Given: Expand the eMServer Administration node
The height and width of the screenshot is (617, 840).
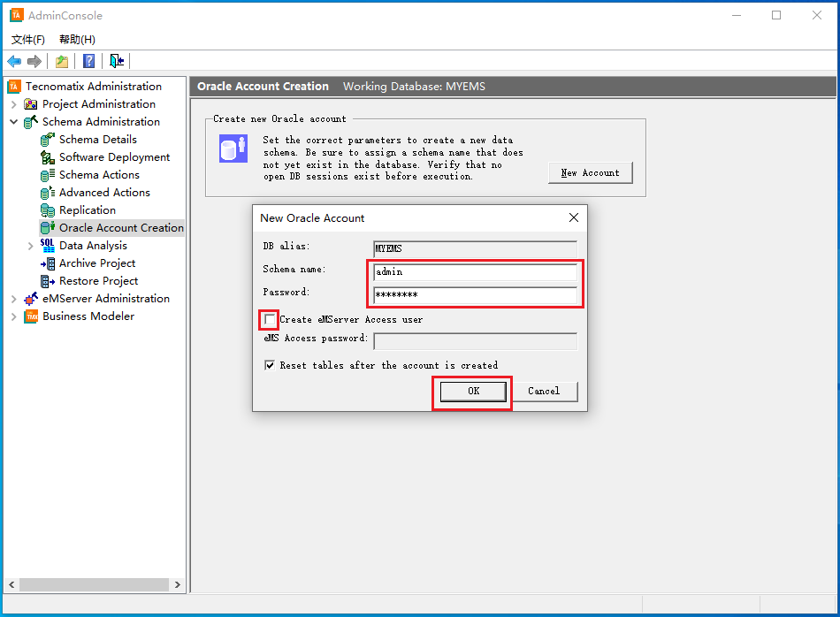Looking at the screenshot, I should click(x=14, y=299).
